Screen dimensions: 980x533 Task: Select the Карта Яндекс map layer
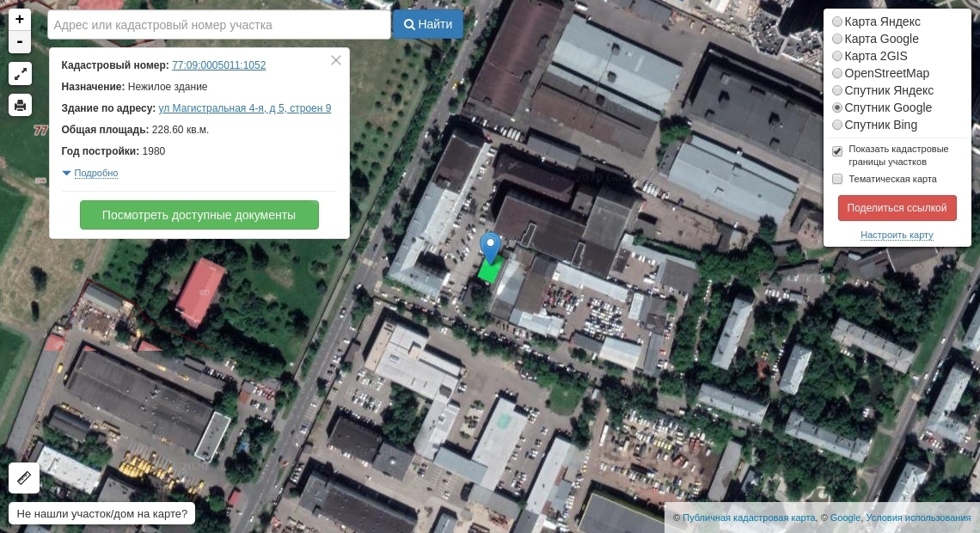[x=837, y=21]
